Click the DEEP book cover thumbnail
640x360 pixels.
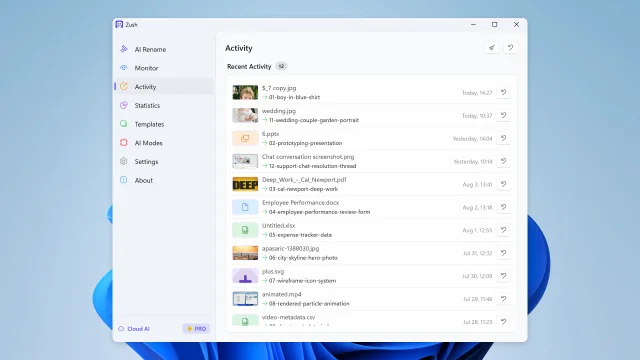[x=245, y=184]
